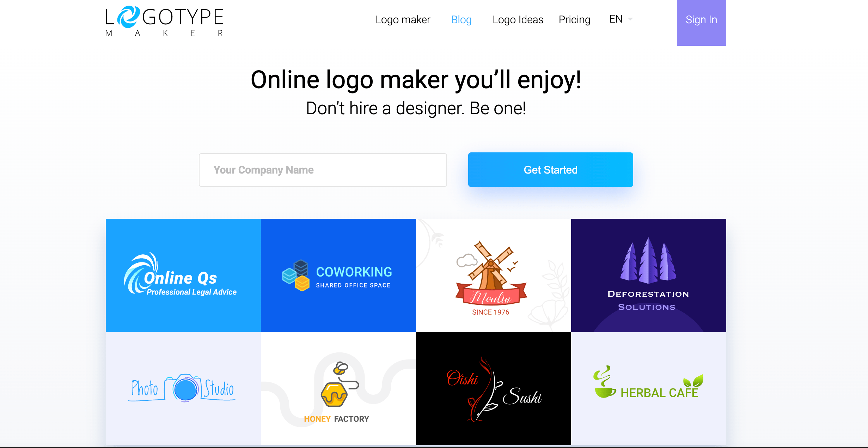Click the Coworking hexagon cubes icon
Viewport: 868px width, 448px height.
[x=296, y=275]
